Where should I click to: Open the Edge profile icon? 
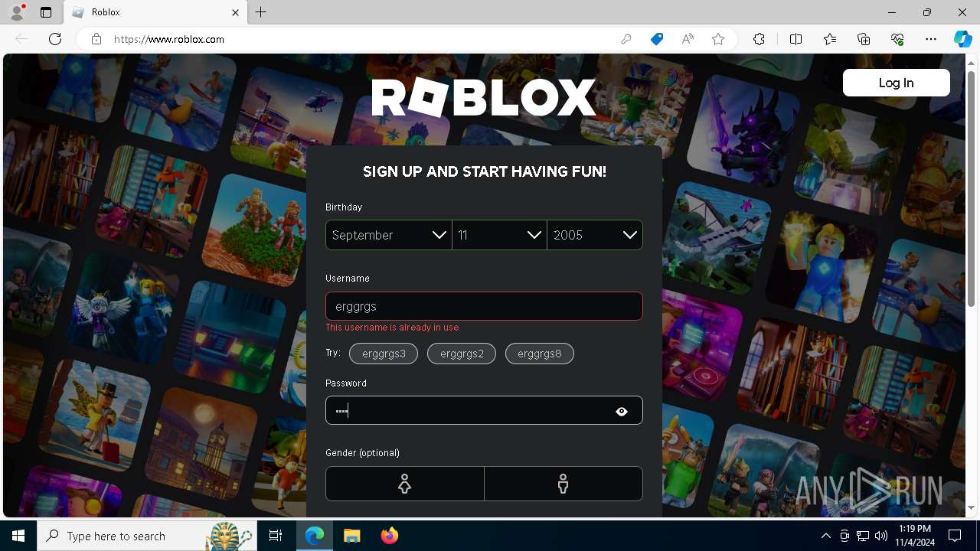pos(17,12)
